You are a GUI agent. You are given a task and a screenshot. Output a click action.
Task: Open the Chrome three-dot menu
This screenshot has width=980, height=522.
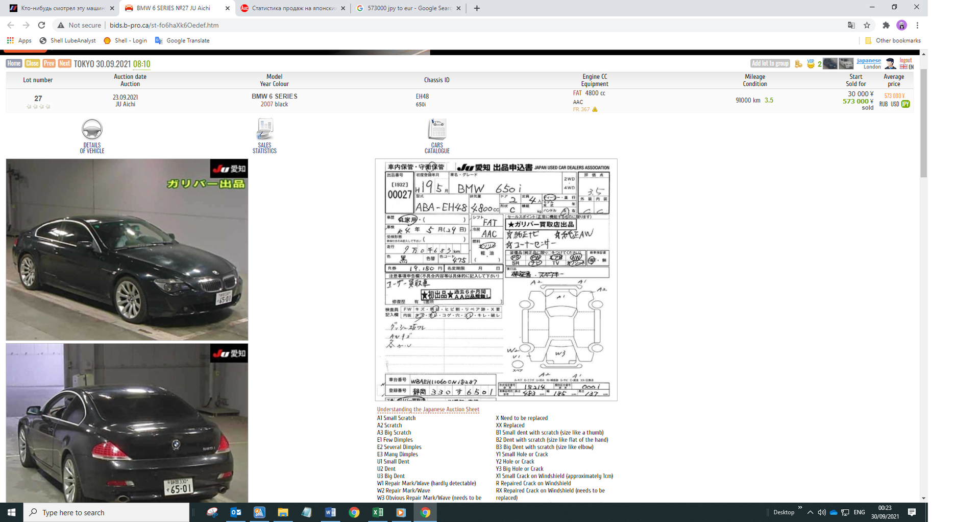click(x=917, y=25)
